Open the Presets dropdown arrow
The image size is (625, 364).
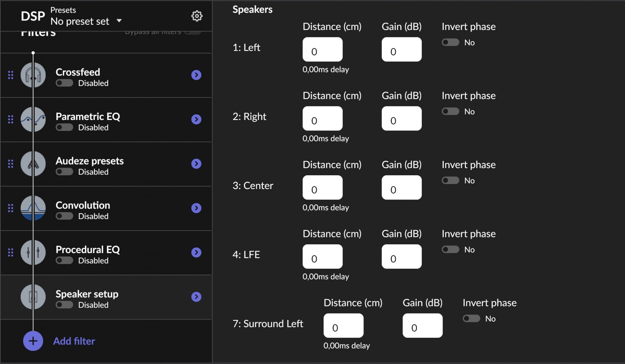119,21
